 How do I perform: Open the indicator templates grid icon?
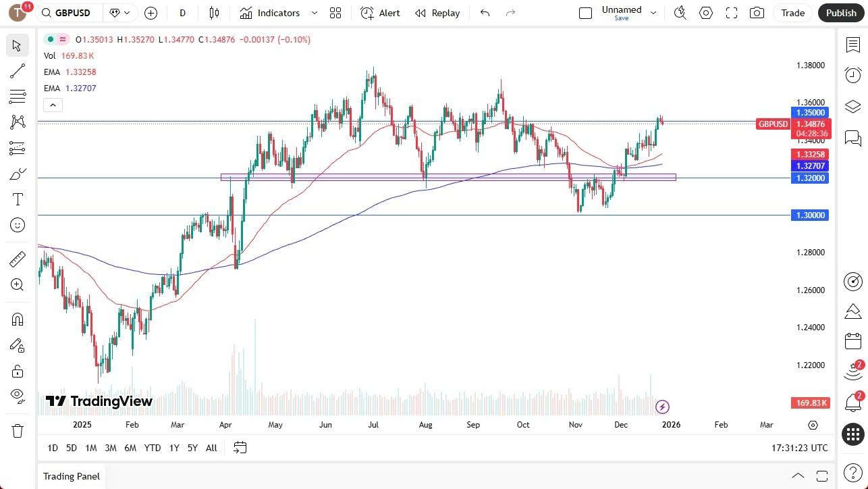335,13
